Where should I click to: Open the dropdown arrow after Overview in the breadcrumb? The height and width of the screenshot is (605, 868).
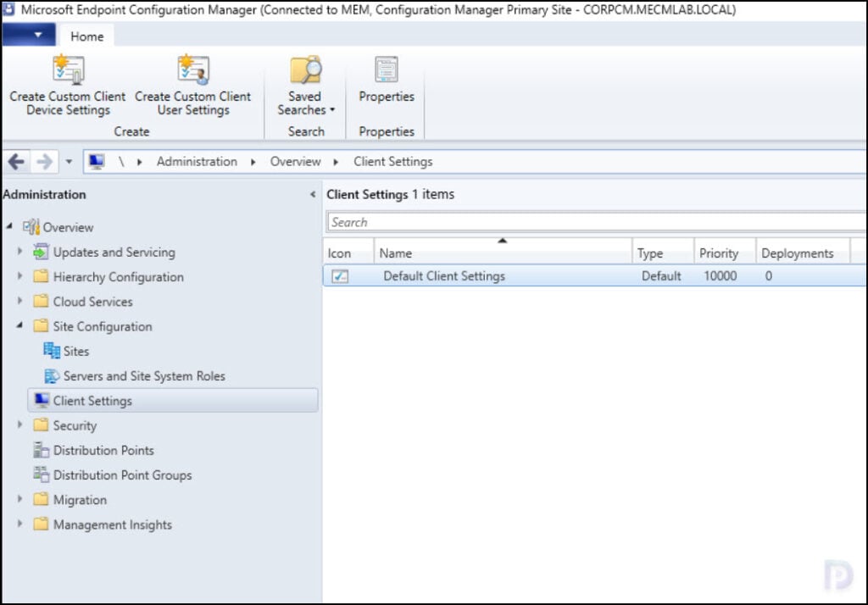[336, 162]
